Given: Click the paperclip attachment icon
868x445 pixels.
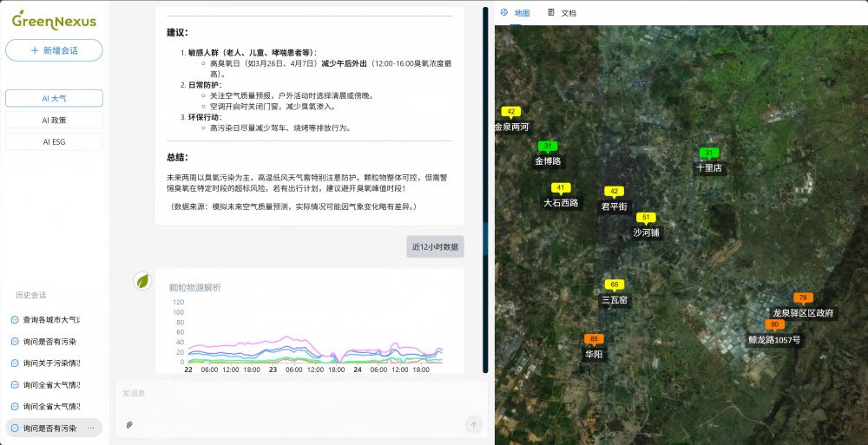Looking at the screenshot, I should [129, 424].
